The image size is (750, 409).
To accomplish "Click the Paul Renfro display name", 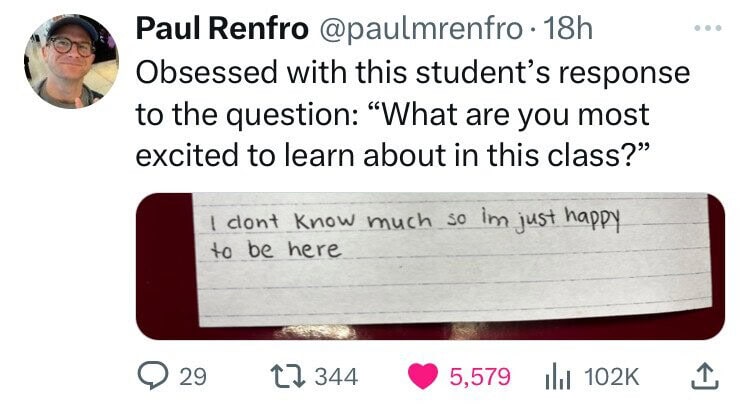I will pyautogui.click(x=222, y=29).
